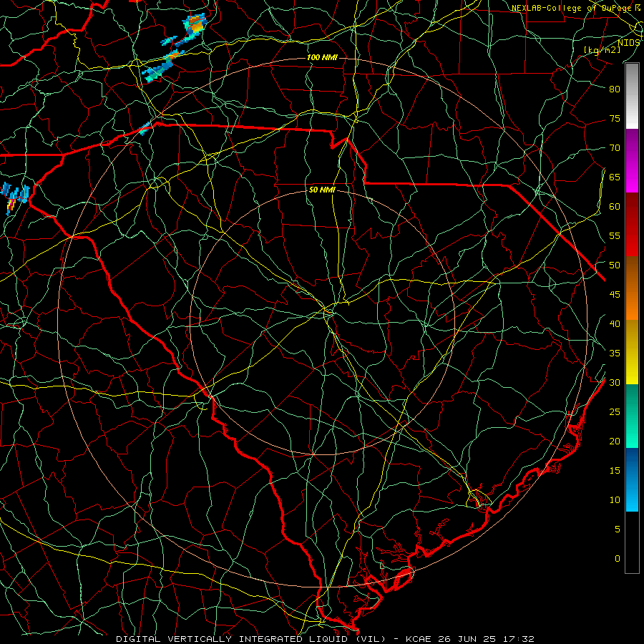Pick the yellow segment of the VIL legend
Image resolution: width=644 pixels, height=644 pixels.
coord(632,352)
